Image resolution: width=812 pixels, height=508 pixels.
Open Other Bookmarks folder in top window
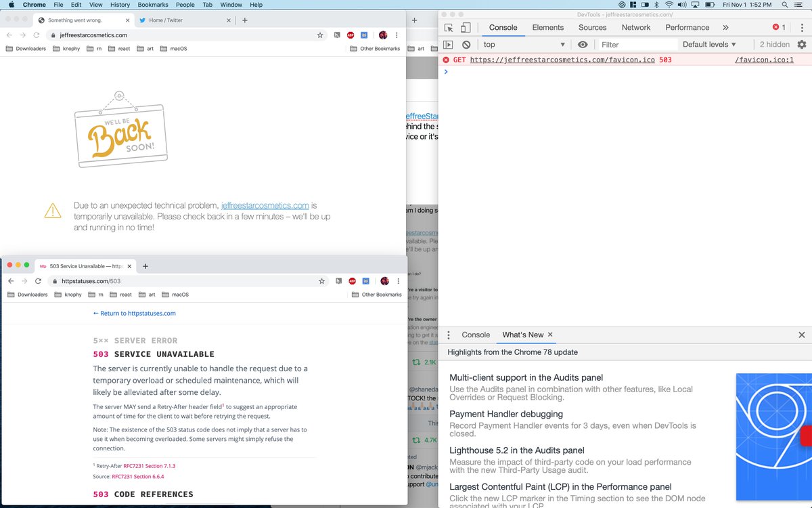tap(375, 49)
